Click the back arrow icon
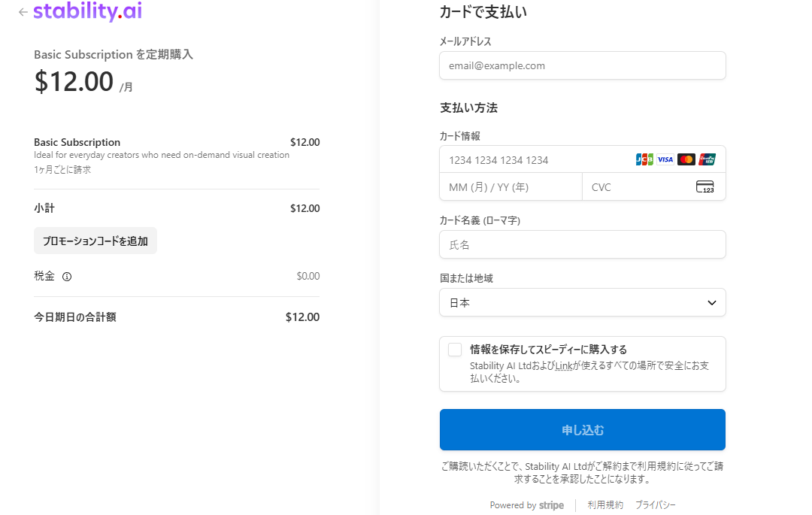812x515 pixels. (23, 12)
